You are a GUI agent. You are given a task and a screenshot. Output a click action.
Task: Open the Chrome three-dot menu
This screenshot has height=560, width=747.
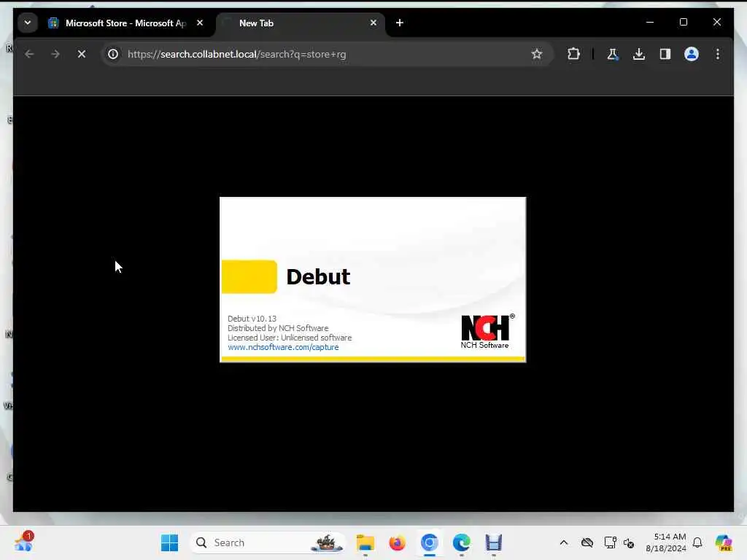[x=718, y=54]
